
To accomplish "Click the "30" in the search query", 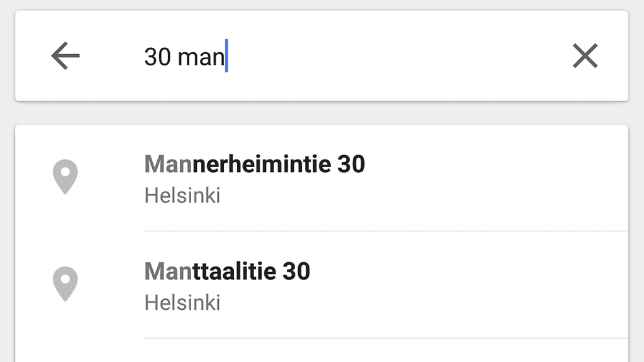I will (157, 57).
